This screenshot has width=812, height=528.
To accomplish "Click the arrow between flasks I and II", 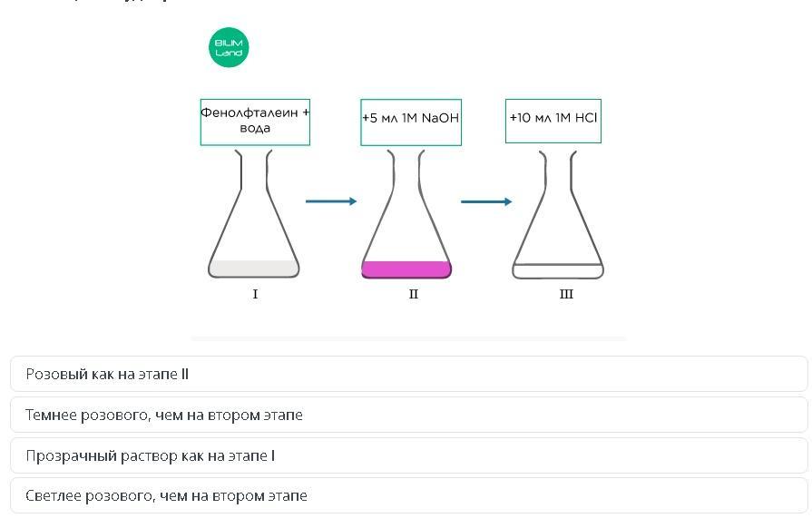I will pos(331,201).
